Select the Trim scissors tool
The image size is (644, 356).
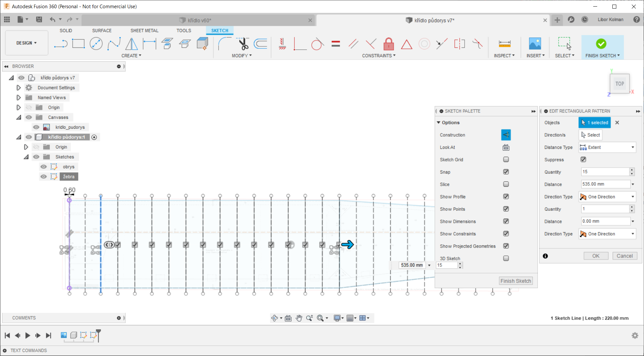pyautogui.click(x=243, y=43)
